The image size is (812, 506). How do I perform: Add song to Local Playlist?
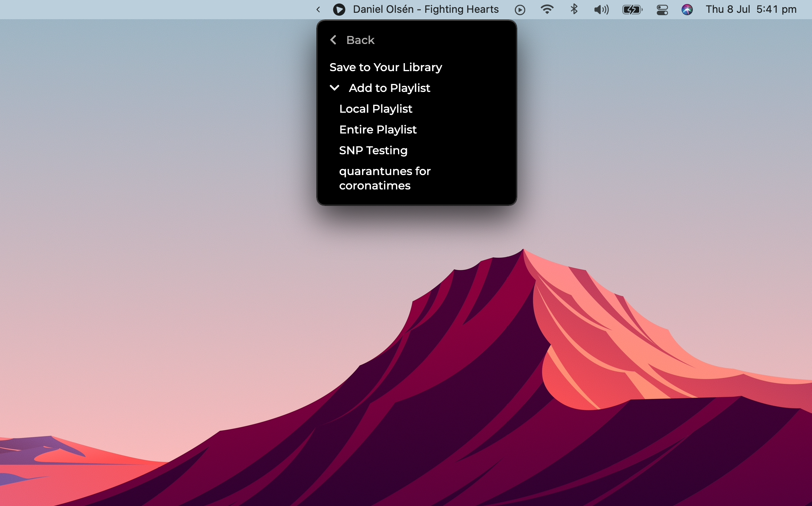pyautogui.click(x=375, y=109)
